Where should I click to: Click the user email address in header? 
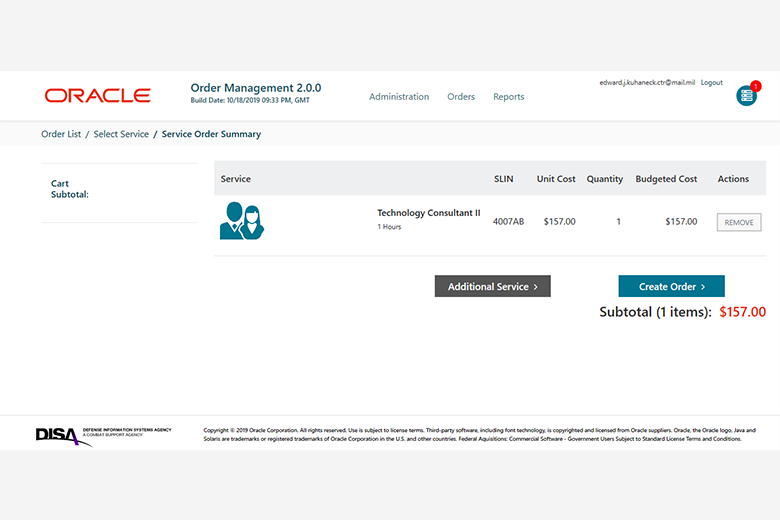(647, 83)
